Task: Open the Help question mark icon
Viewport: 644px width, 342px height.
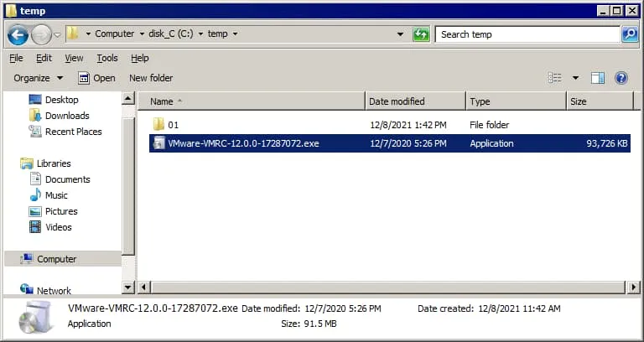Action: click(621, 78)
